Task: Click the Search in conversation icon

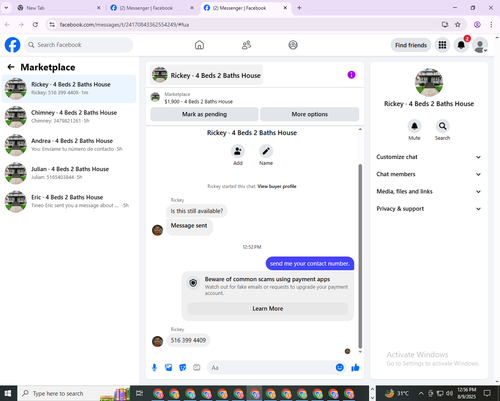Action: pos(442,126)
